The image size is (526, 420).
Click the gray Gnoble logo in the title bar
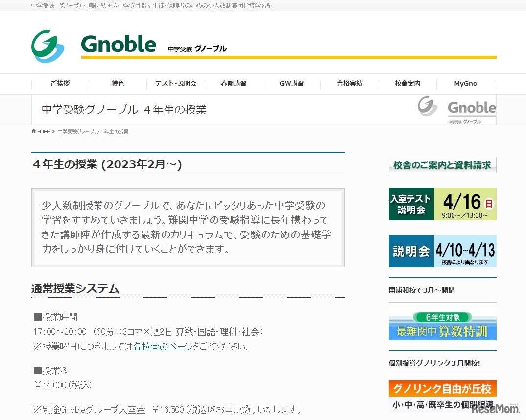[456, 110]
